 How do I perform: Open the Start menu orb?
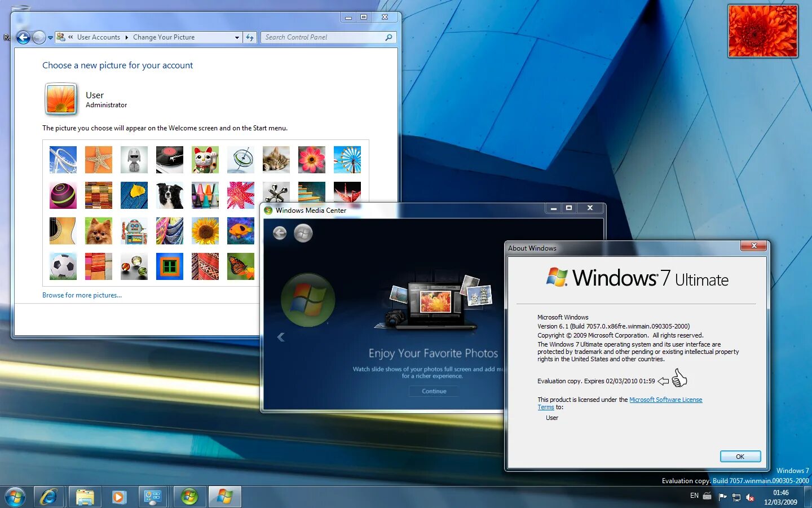(x=15, y=497)
